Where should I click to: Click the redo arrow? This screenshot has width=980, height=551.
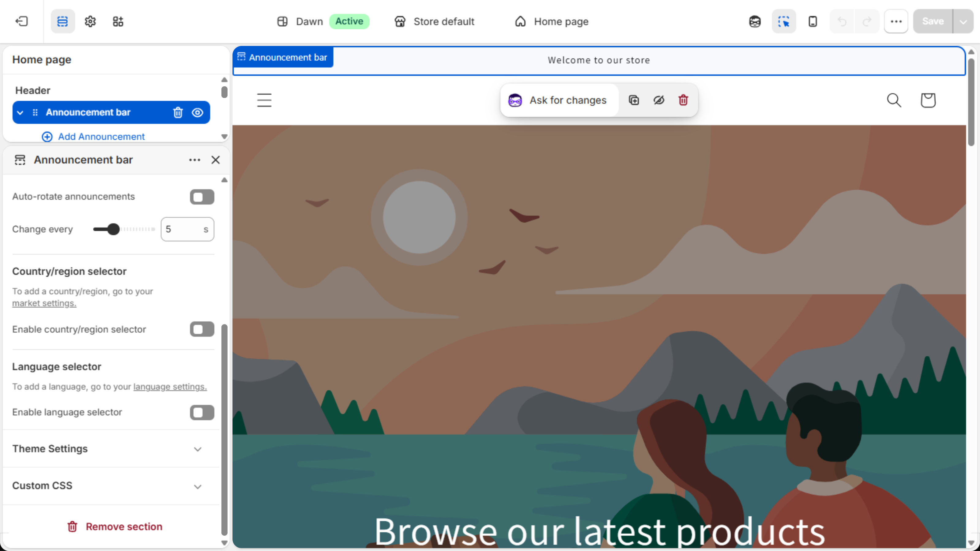[867, 21]
